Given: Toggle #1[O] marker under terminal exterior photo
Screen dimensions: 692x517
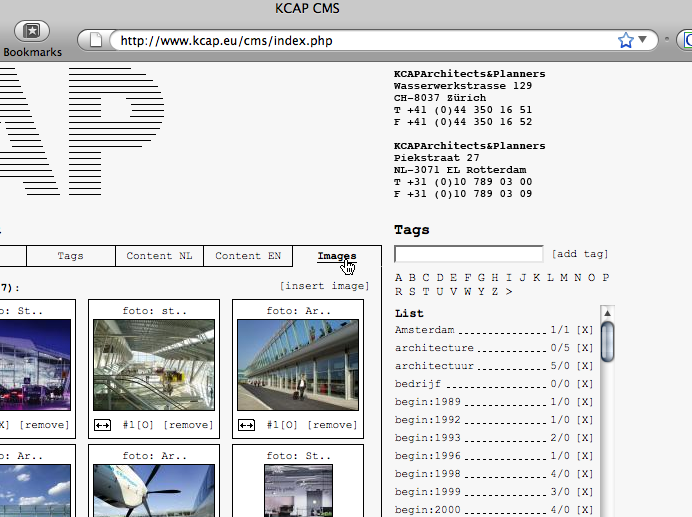Looking at the screenshot, I should point(282,425).
